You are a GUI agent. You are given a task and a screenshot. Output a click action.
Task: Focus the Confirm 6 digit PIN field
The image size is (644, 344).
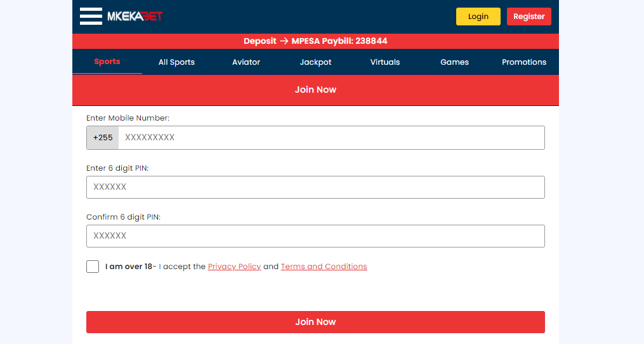pos(315,236)
